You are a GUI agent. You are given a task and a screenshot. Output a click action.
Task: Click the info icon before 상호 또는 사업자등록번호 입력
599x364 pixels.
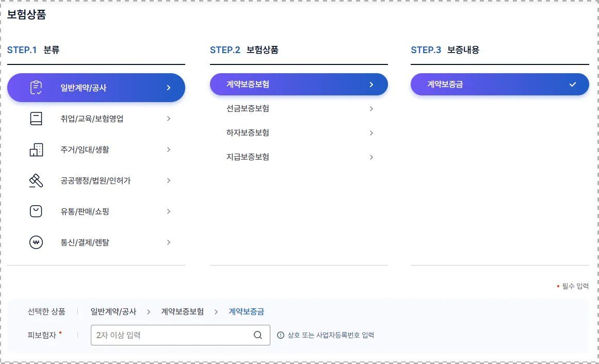[x=280, y=335]
